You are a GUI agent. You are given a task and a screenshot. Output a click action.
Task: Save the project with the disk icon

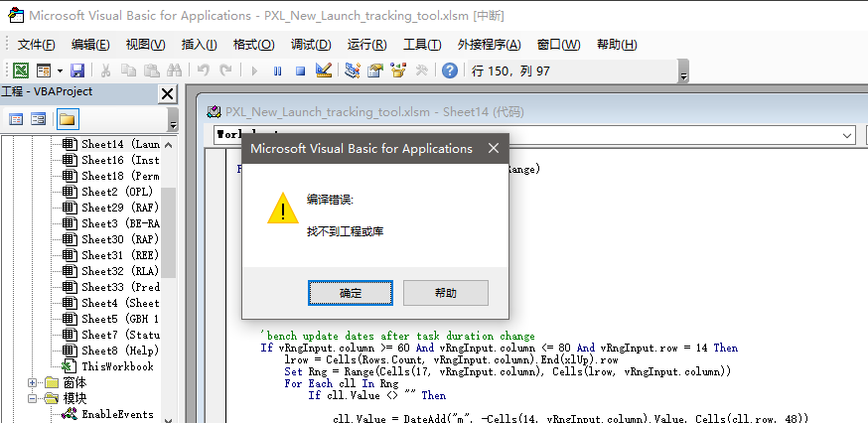click(x=77, y=70)
